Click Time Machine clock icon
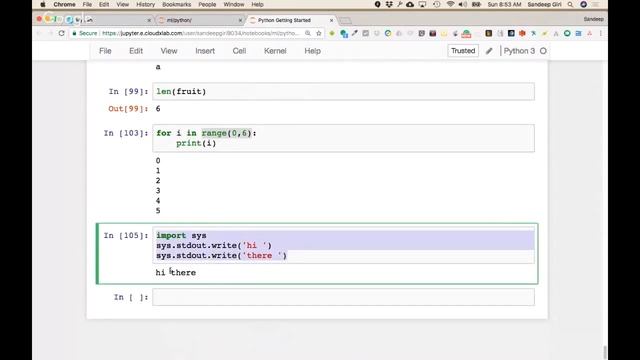This screenshot has width=640, height=360. 436,4
